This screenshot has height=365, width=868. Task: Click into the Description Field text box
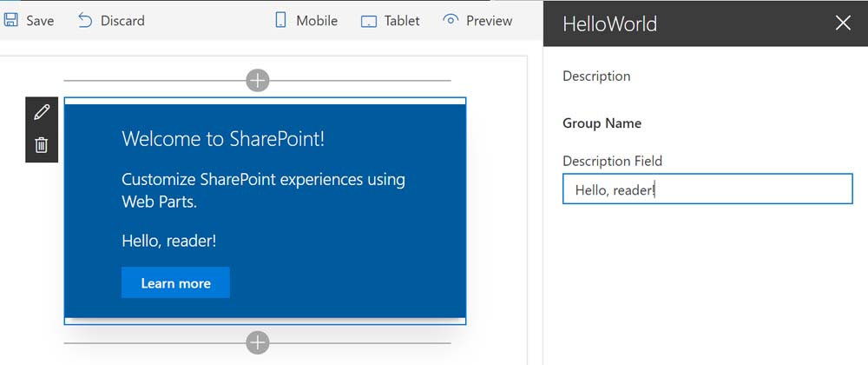707,189
